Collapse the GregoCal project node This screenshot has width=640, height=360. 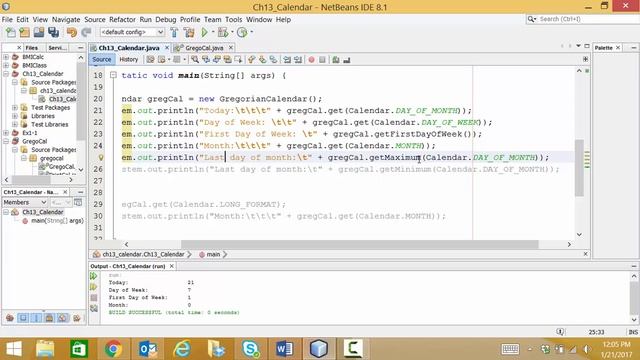pyautogui.click(x=6, y=141)
